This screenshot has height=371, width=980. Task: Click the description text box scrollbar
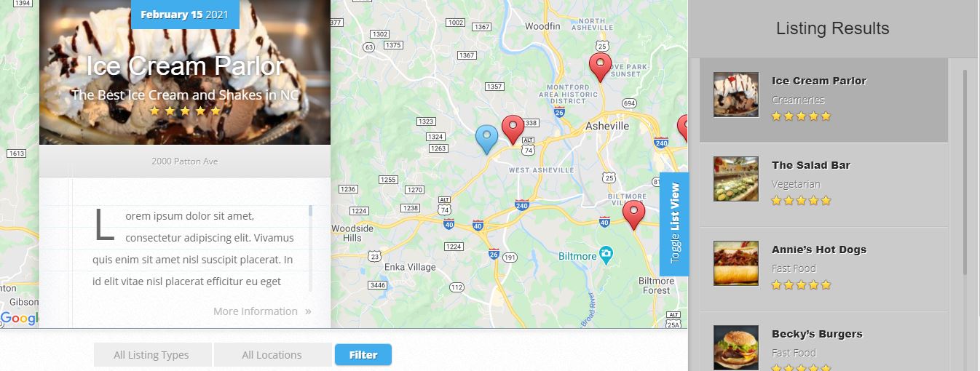tap(311, 247)
